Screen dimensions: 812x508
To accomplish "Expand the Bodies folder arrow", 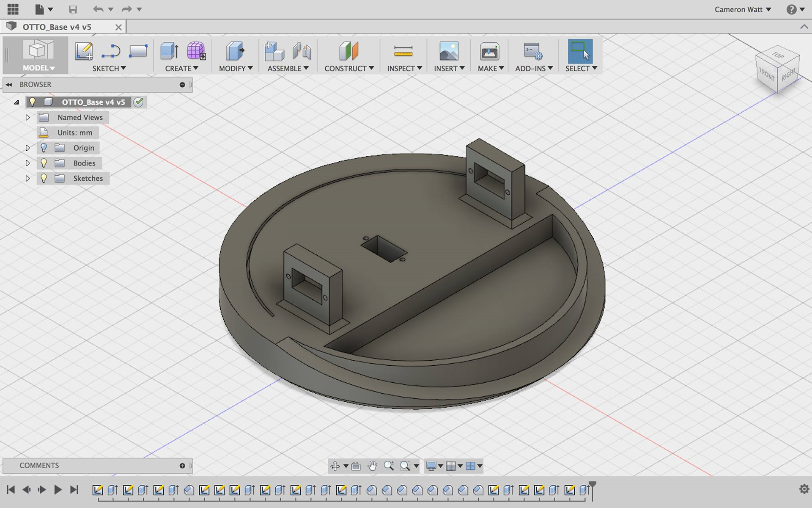I will click(28, 163).
